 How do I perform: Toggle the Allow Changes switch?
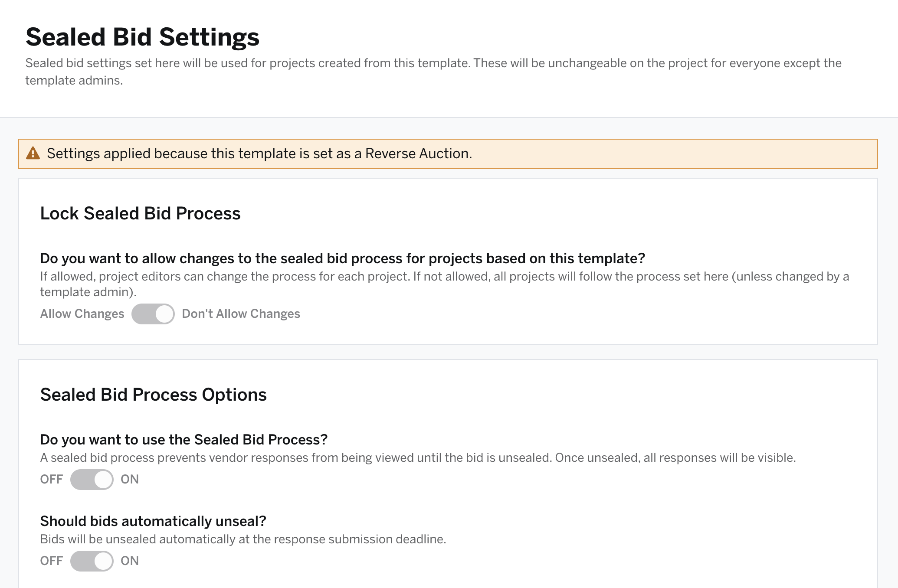click(x=153, y=314)
